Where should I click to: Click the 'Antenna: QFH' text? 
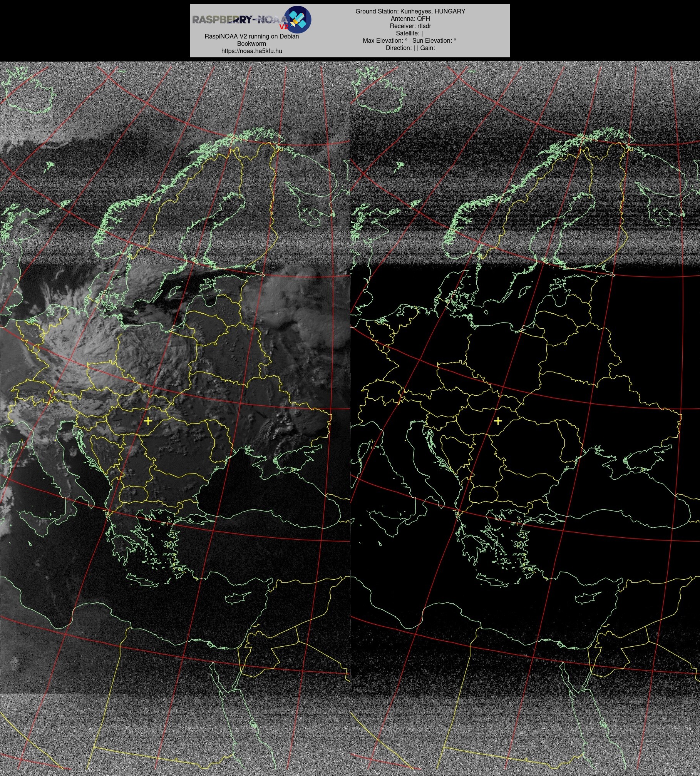(410, 18)
